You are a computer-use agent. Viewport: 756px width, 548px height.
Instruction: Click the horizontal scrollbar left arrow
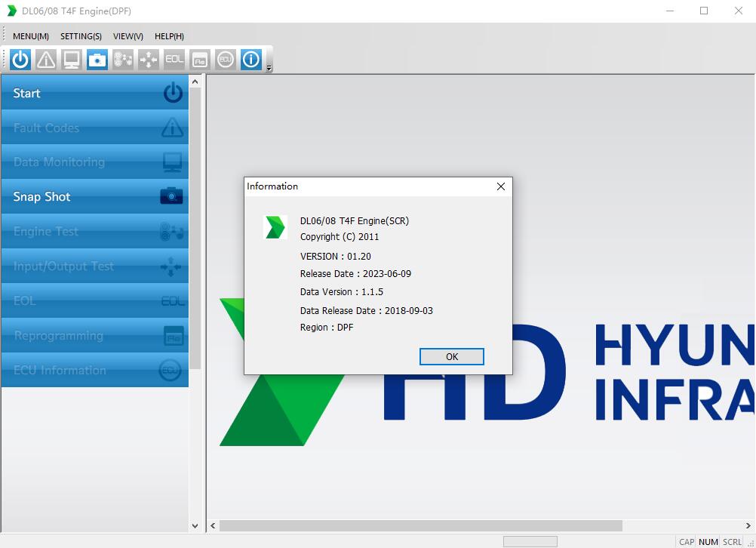tap(213, 526)
